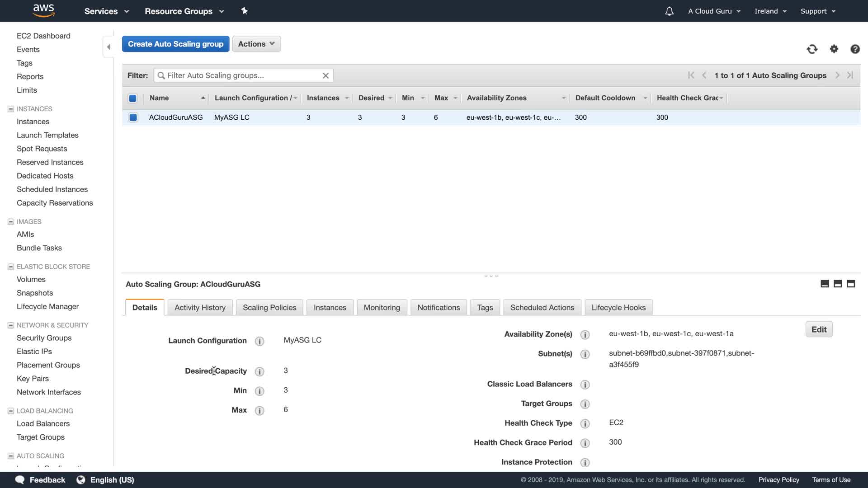The width and height of the screenshot is (868, 488).
Task: Open the Actions dropdown menu
Action: (x=256, y=44)
